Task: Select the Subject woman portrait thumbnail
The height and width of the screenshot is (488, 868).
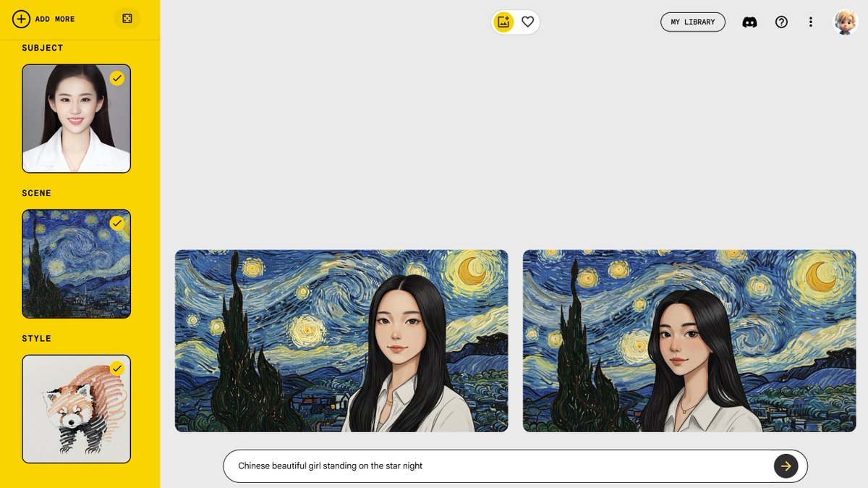Action: pyautogui.click(x=76, y=119)
